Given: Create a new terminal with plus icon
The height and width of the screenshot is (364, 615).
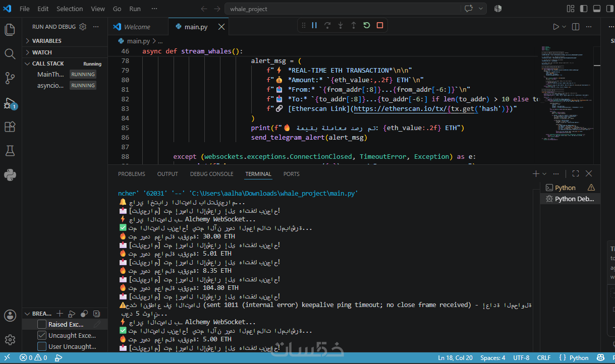Looking at the screenshot, I should coord(536,173).
